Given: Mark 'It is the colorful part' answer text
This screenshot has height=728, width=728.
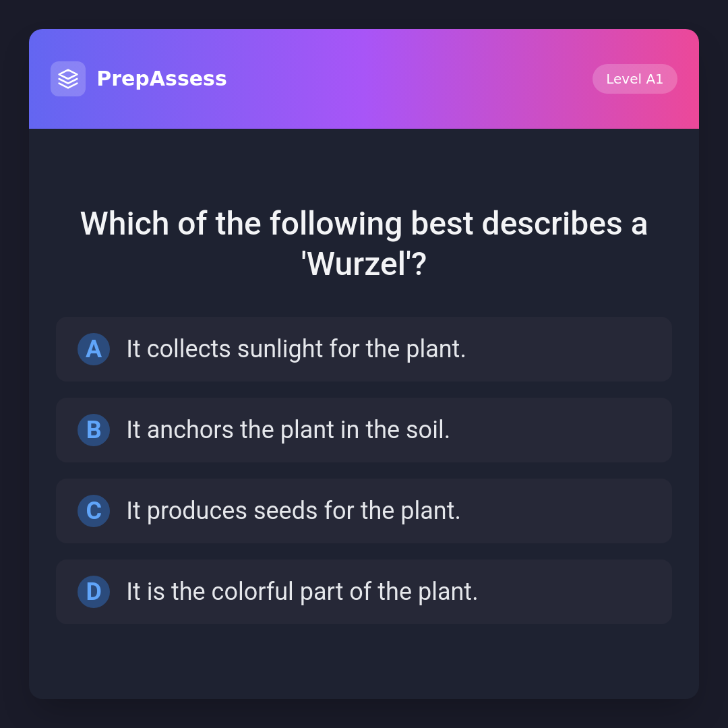Looking at the screenshot, I should click(x=302, y=592).
